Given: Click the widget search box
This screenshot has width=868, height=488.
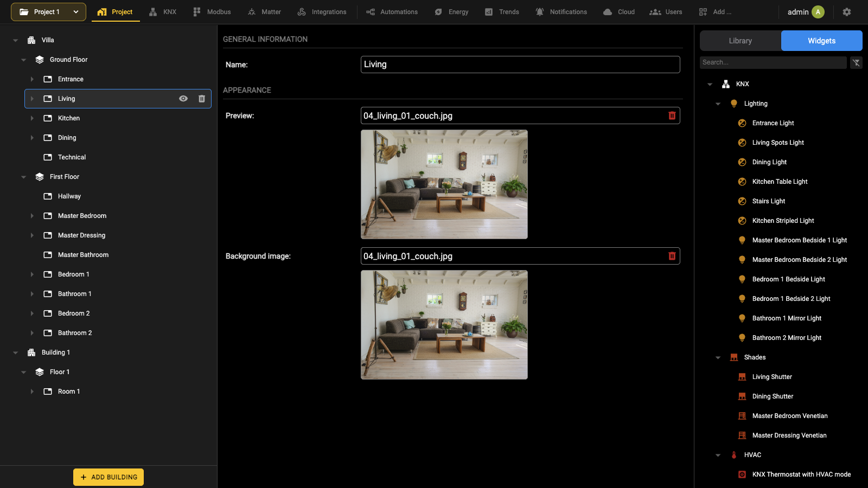Looking at the screenshot, I should pos(773,62).
